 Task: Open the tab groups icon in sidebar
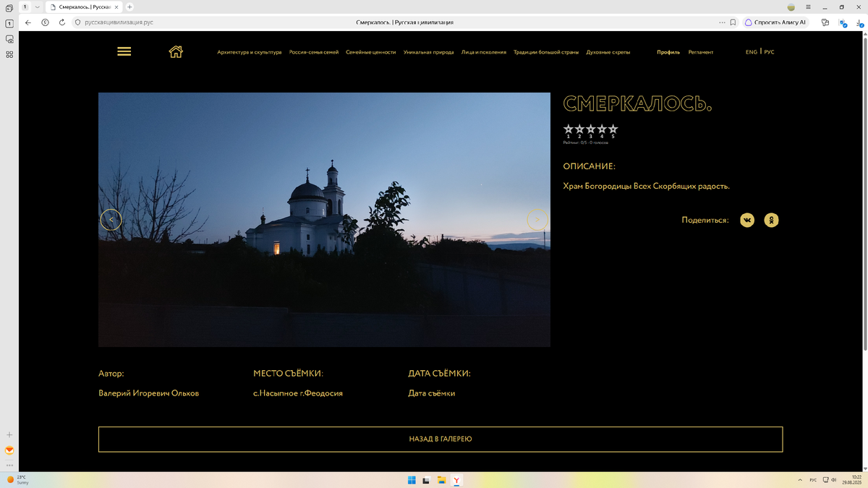click(x=9, y=8)
